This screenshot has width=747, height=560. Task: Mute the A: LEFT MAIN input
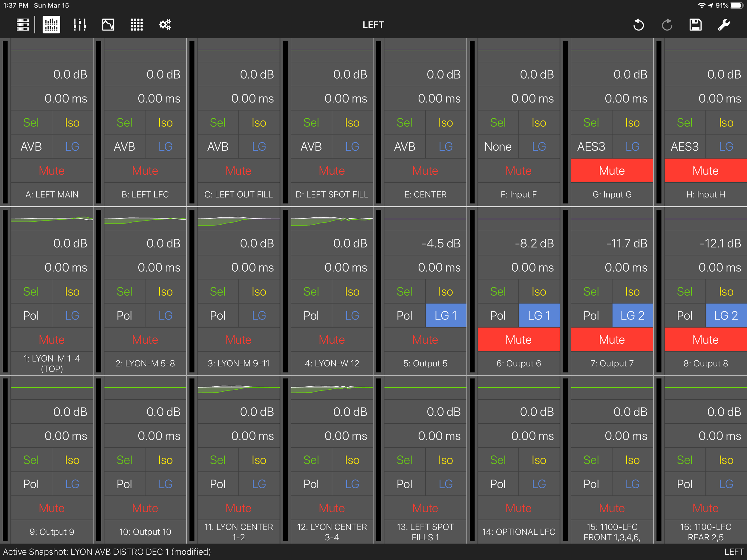pos(52,171)
